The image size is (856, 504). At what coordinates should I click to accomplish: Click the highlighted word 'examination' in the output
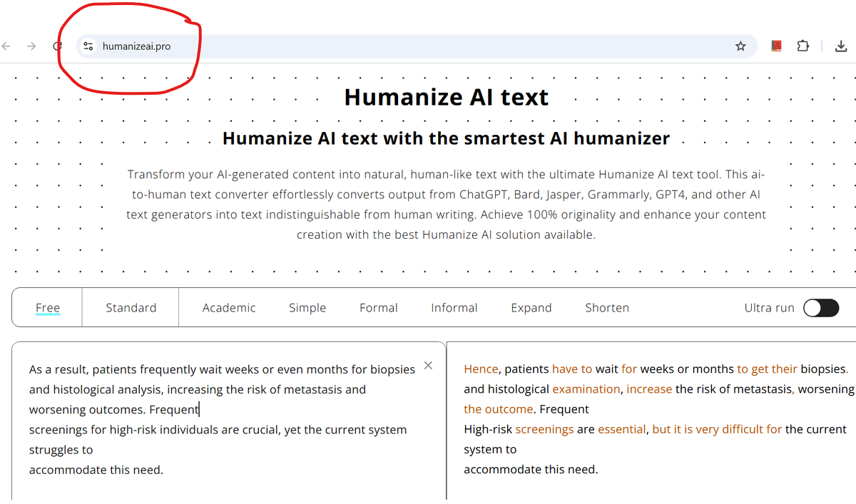point(586,389)
